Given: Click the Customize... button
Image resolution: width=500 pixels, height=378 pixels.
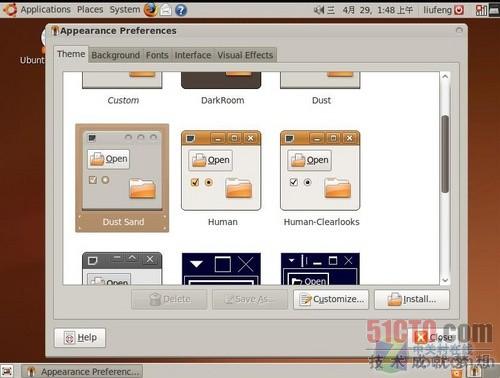Looking at the screenshot, I should click(331, 299).
